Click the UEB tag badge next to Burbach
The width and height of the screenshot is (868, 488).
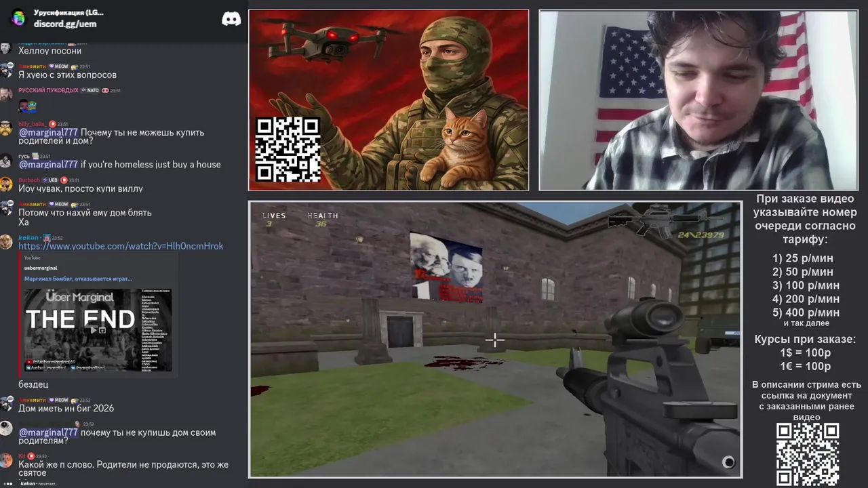click(x=50, y=180)
